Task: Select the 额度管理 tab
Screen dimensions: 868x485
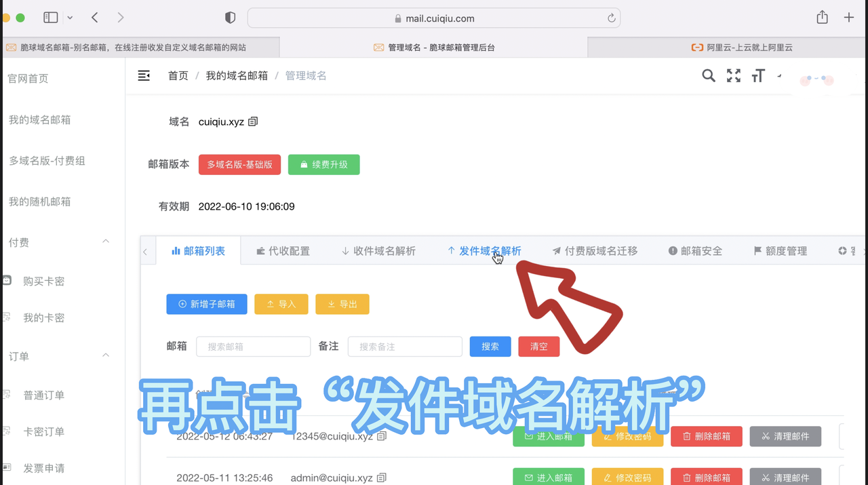Action: tap(780, 251)
